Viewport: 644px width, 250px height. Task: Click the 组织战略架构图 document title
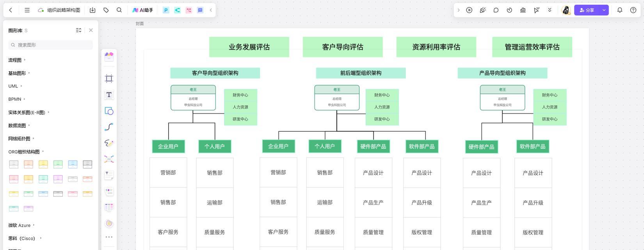(64, 10)
